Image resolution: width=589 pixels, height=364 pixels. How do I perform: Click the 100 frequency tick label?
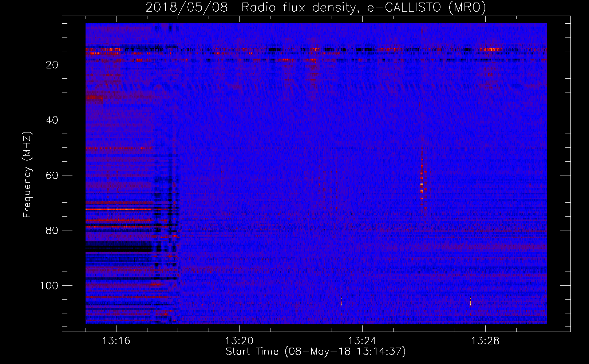49,286
